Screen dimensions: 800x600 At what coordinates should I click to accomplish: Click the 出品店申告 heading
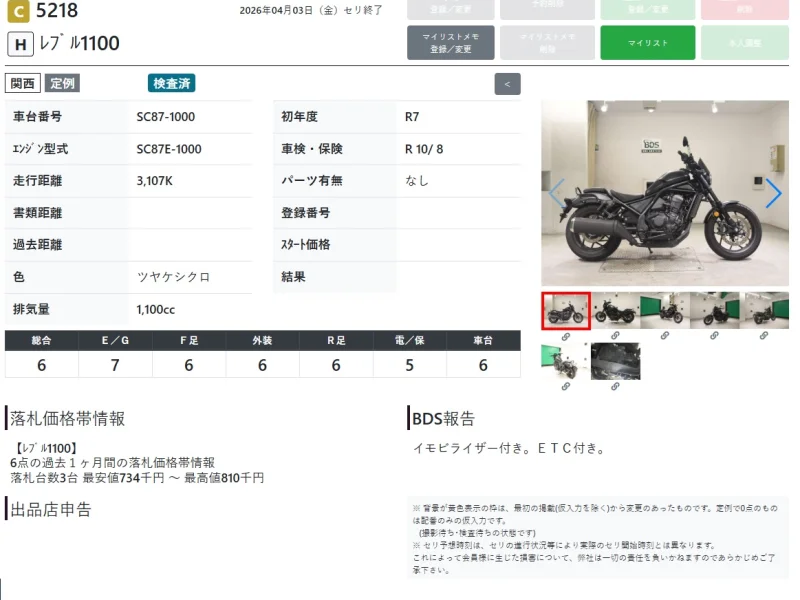(x=51, y=509)
